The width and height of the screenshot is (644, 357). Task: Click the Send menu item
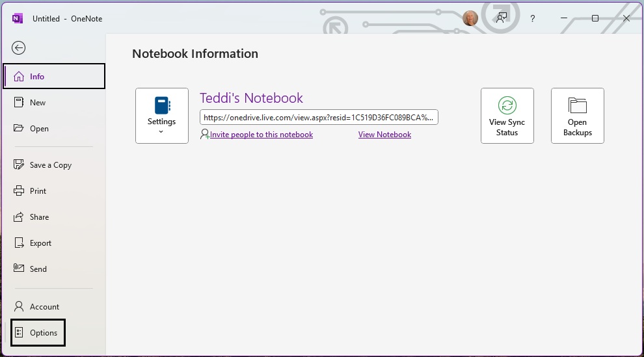tap(38, 269)
